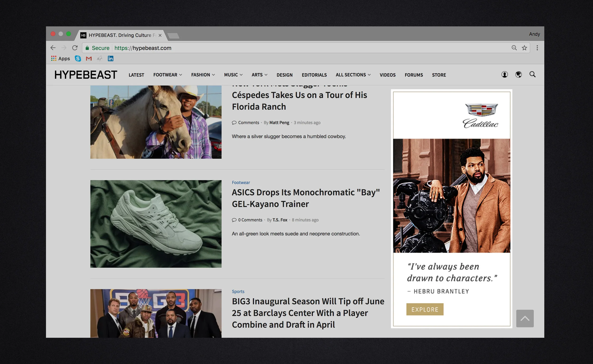Open the search on Hypebeast
Image resolution: width=593 pixels, height=364 pixels.
coord(532,75)
